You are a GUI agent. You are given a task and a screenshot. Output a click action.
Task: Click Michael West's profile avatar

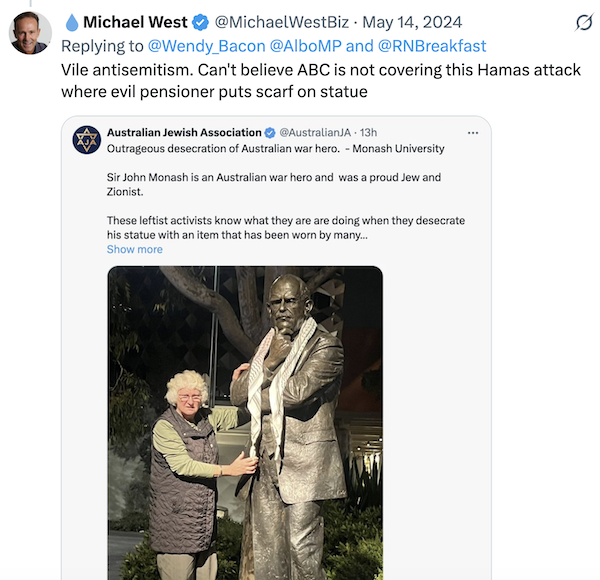tap(30, 33)
